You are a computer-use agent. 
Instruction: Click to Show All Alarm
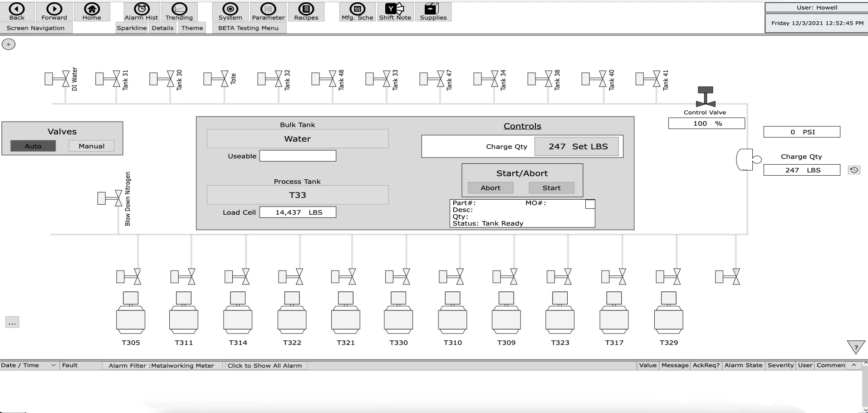point(265,365)
